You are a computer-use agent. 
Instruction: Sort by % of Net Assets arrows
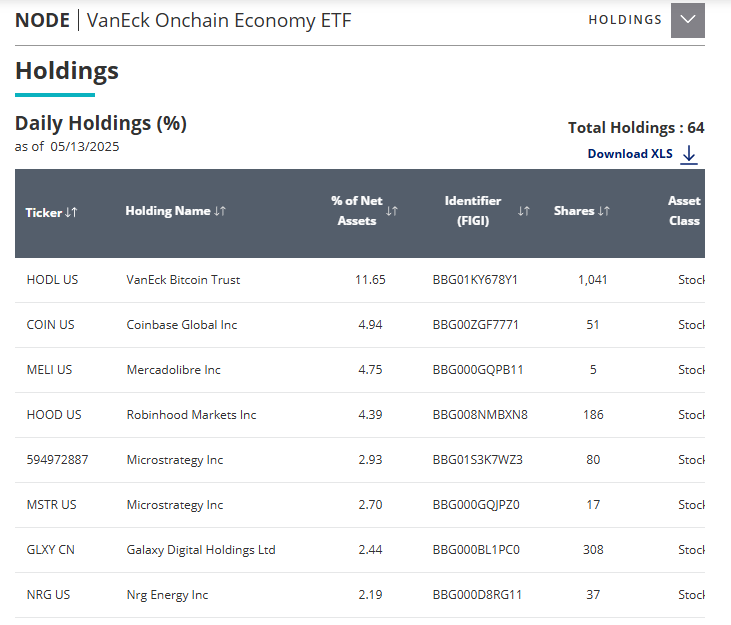392,211
